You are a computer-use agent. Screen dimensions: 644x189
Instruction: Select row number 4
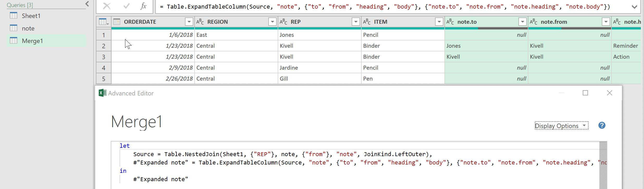click(x=104, y=68)
